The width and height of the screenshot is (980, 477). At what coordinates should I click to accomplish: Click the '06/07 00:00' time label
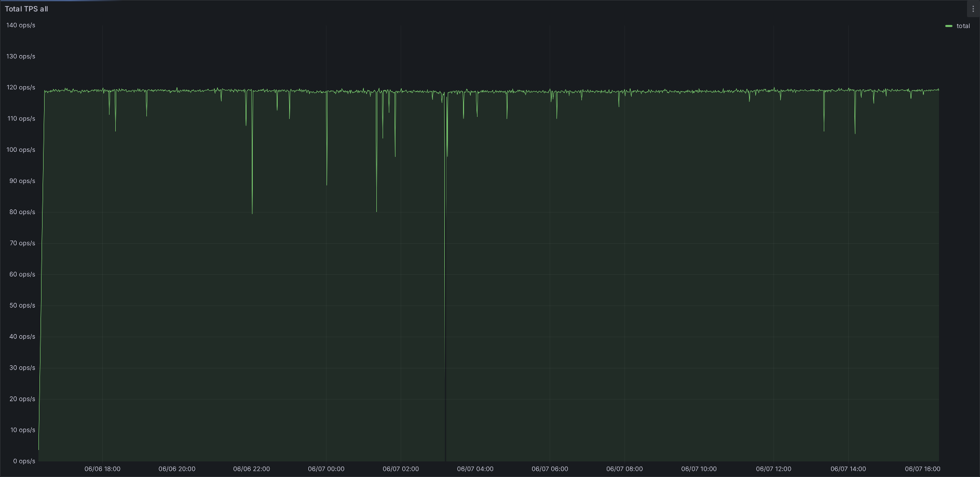click(x=326, y=469)
